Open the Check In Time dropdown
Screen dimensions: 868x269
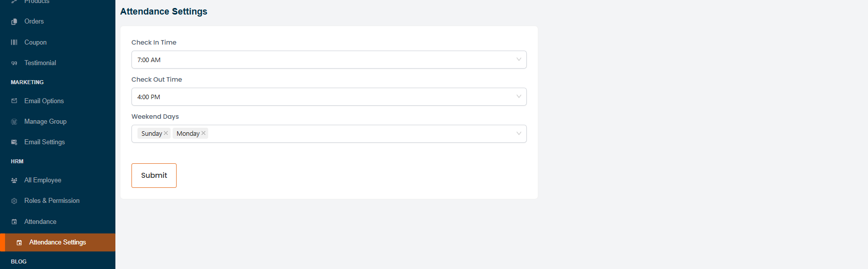click(x=329, y=60)
